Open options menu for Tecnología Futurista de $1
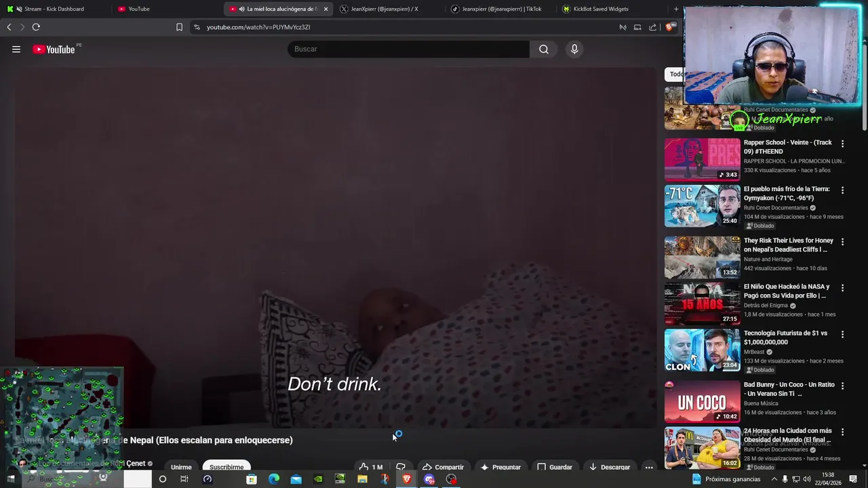Viewport: 868px width, 488px height. pyautogui.click(x=843, y=334)
